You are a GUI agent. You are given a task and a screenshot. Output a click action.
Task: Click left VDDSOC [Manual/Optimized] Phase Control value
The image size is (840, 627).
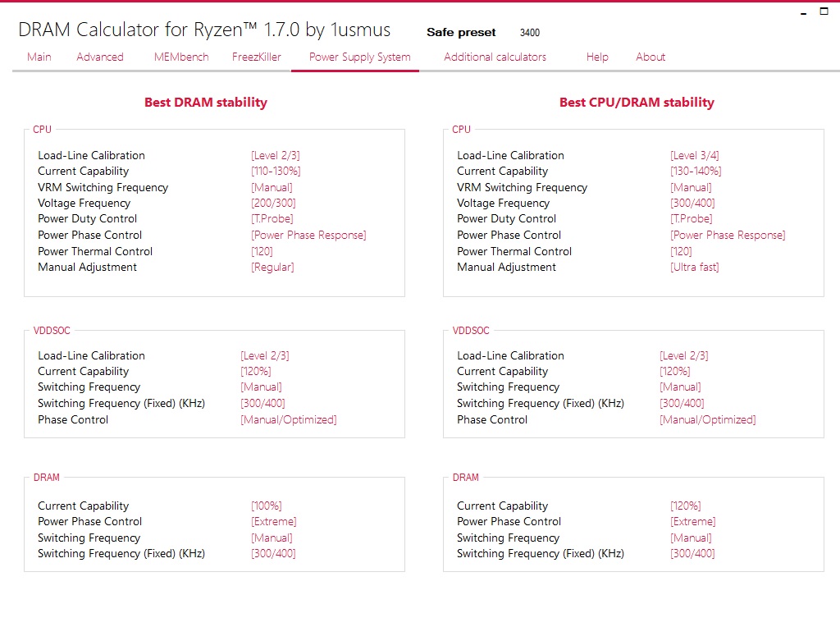288,419
